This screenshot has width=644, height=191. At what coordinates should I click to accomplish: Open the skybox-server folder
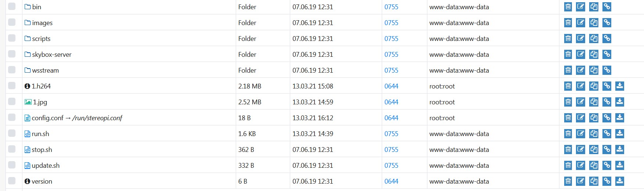[51, 55]
